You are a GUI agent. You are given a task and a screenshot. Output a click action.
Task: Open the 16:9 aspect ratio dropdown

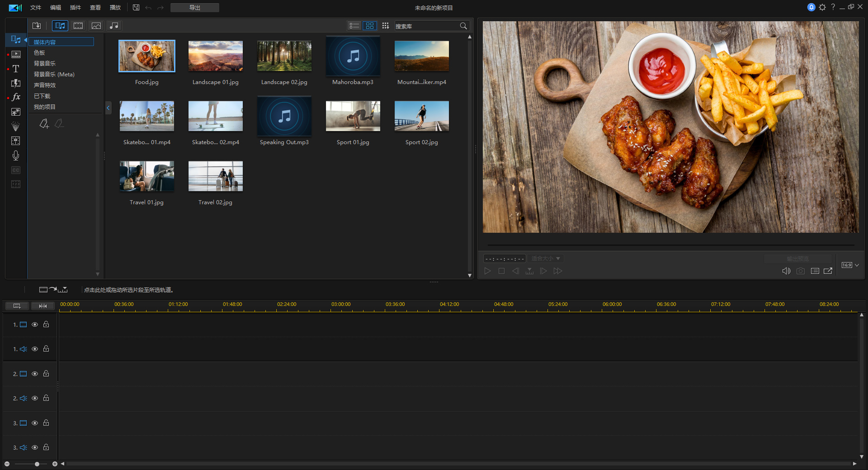pos(850,265)
